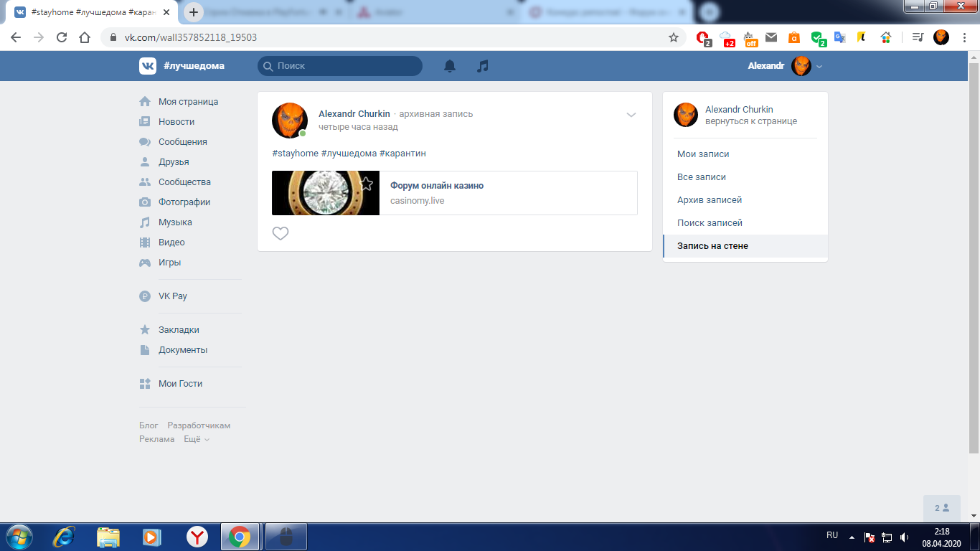Image resolution: width=980 pixels, height=551 pixels.
Task: Click вернуться к странице link
Action: pyautogui.click(x=751, y=121)
